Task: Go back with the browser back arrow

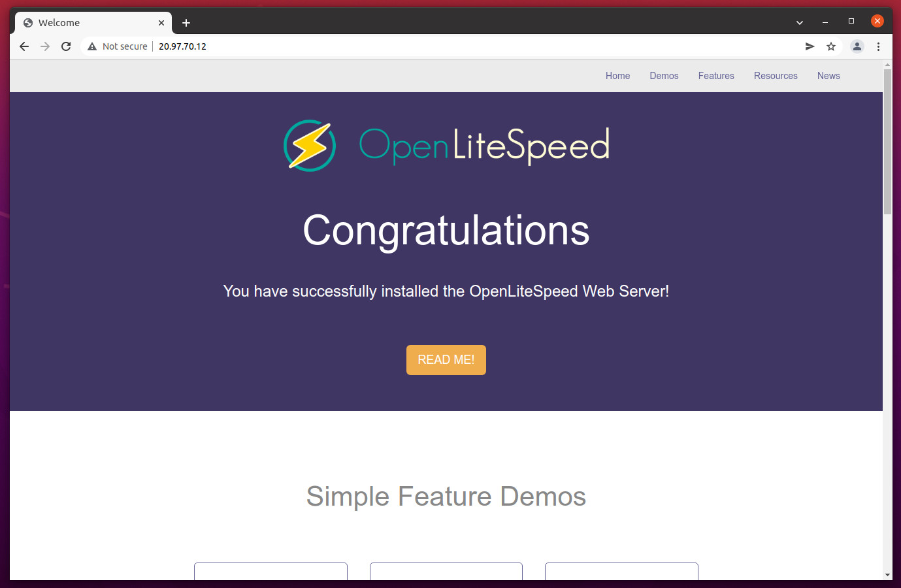Action: click(24, 46)
